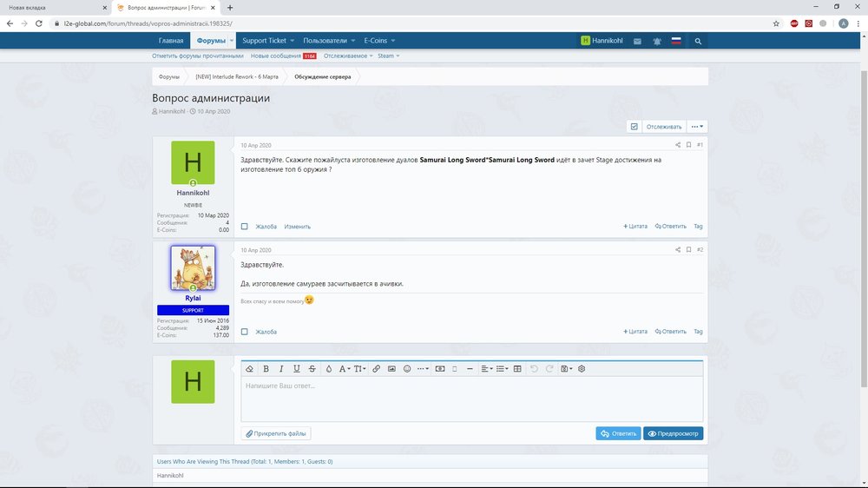Tick the selection checkbox on Rylai's post
Viewport: 868px width, 488px height.
point(245,332)
